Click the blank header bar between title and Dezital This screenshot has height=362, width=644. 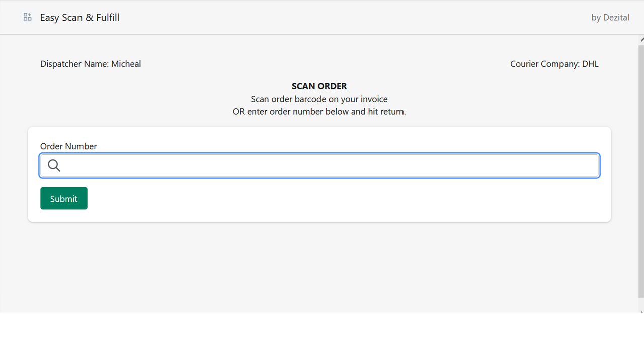click(352, 17)
